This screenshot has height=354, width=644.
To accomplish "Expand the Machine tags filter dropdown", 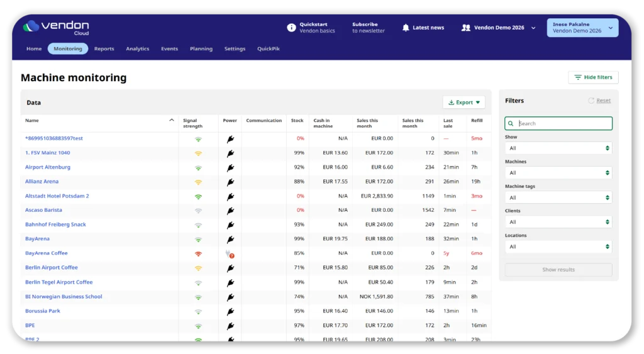I will tap(558, 197).
